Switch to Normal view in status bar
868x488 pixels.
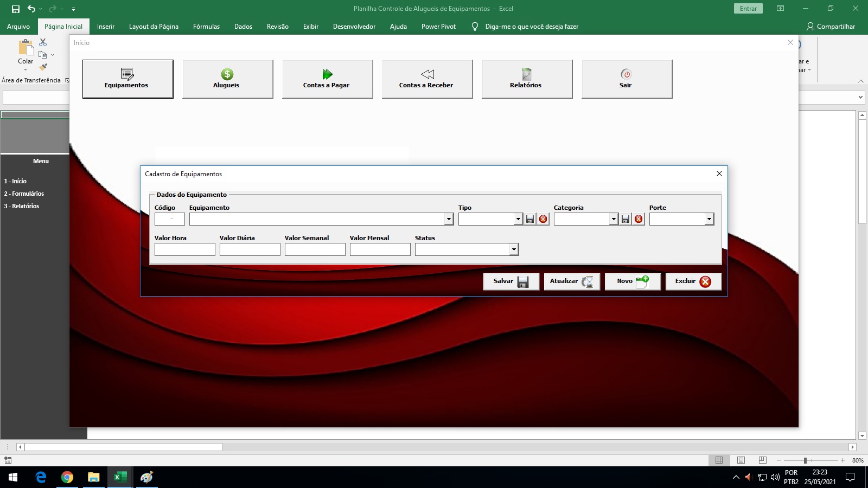(x=719, y=460)
